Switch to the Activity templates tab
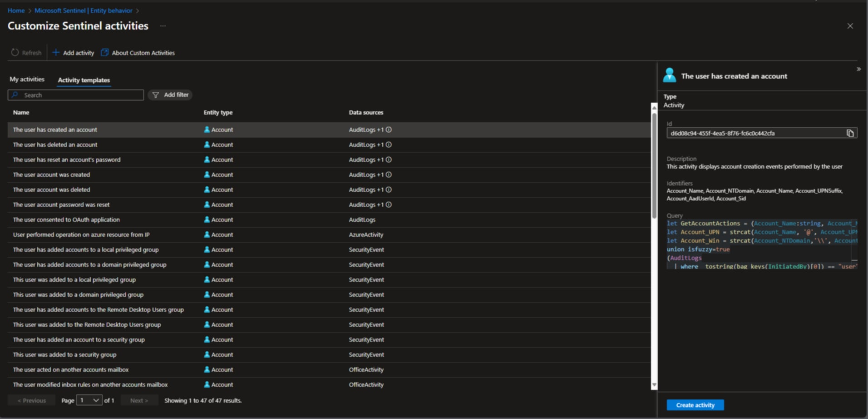 (x=84, y=80)
